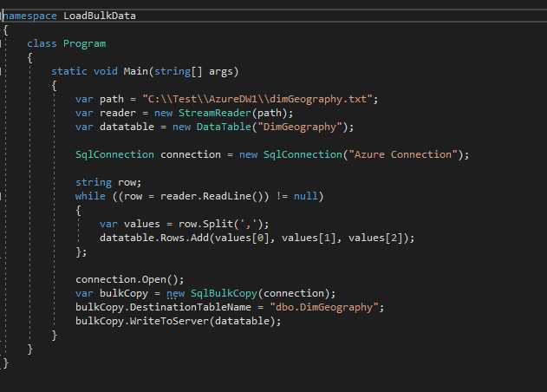Click the 'null' keyword
547x392 pixels.
pos(306,196)
